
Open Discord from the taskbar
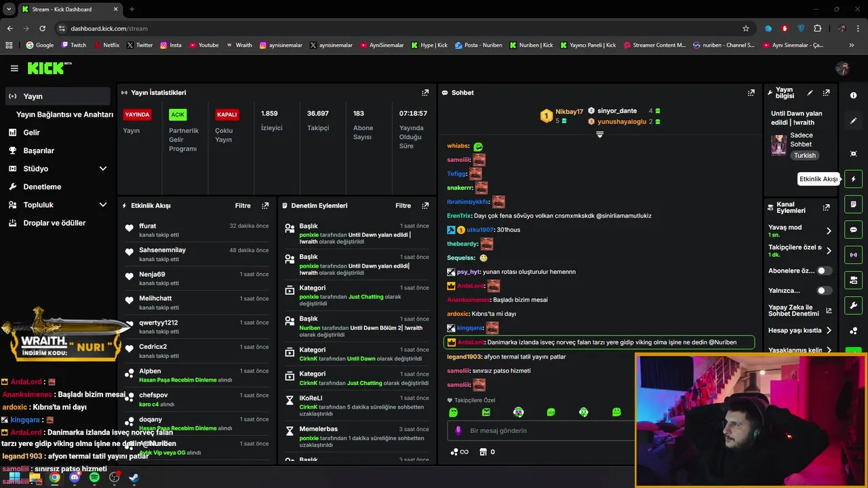click(x=75, y=478)
